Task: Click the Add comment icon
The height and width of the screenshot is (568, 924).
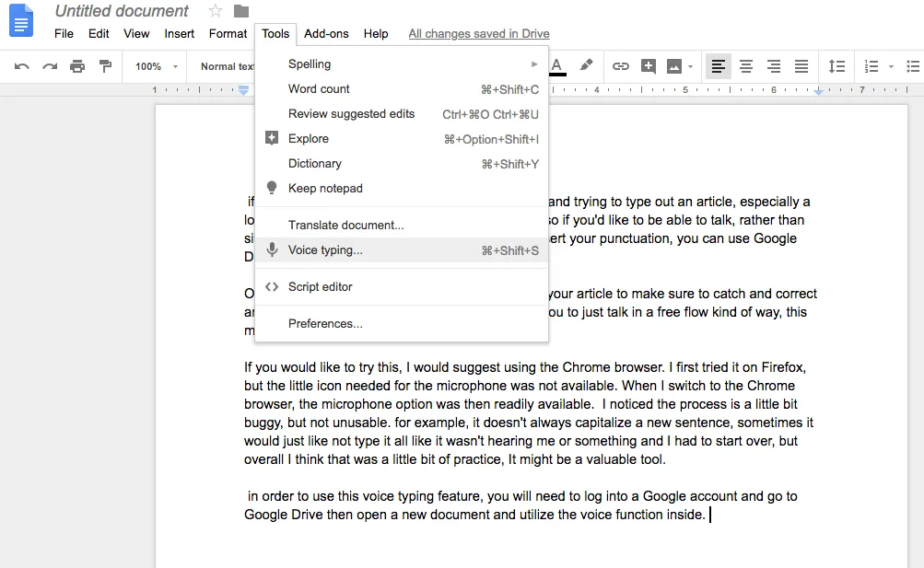Action: [x=649, y=66]
